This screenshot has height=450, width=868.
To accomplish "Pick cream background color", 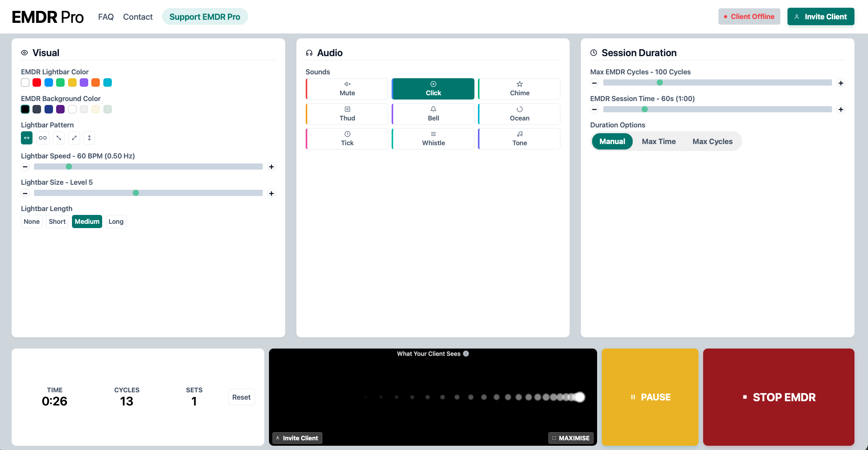I will click(96, 109).
